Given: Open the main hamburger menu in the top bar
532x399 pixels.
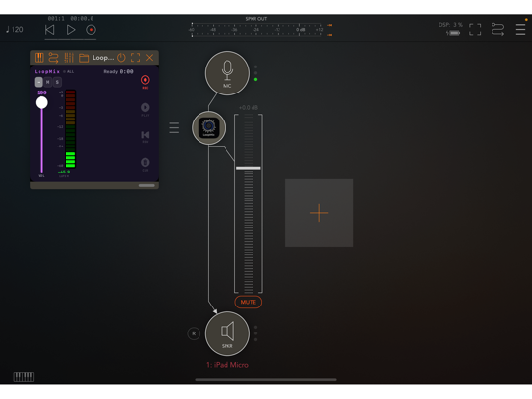Looking at the screenshot, I should click(520, 30).
